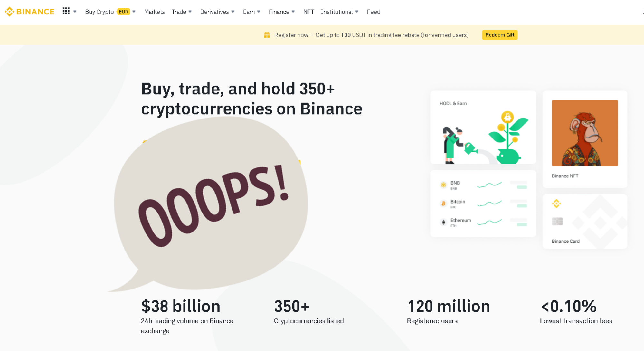
Task: Expand the Finance dropdown
Action: pyautogui.click(x=279, y=12)
